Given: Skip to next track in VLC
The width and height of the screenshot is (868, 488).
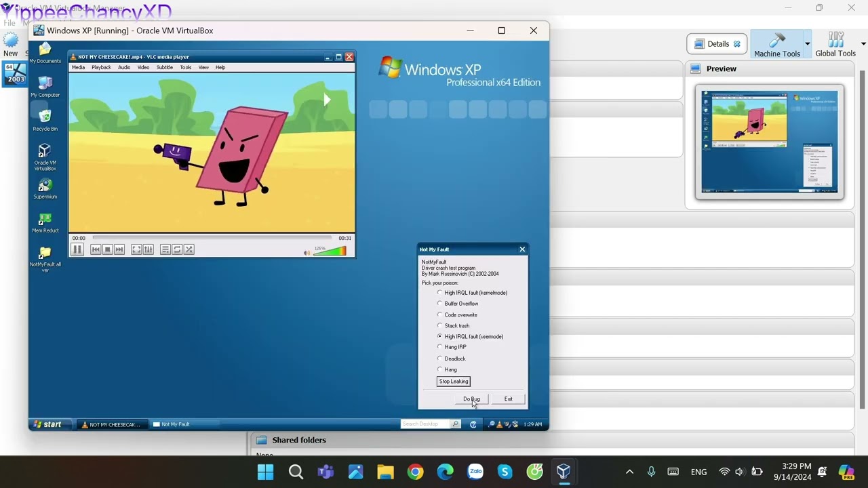Looking at the screenshot, I should pos(119,250).
